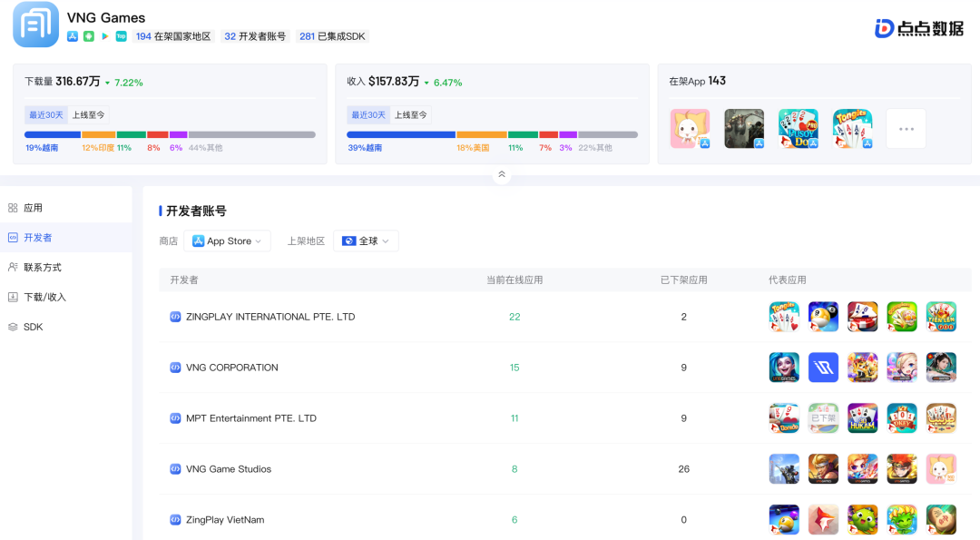Open the pink rabbit app in VNG Game Studios row
980x540 pixels.
click(941, 468)
